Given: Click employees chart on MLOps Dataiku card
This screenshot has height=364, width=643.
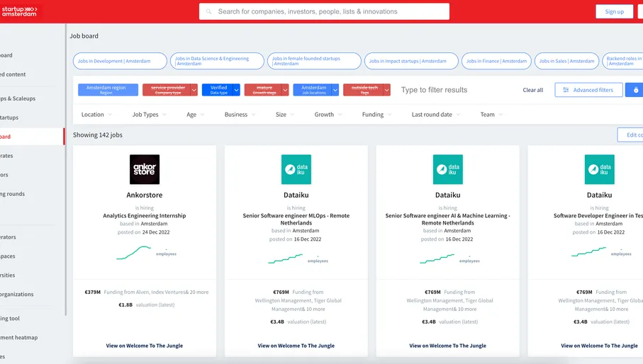Looking at the screenshot, I should [x=286, y=258].
